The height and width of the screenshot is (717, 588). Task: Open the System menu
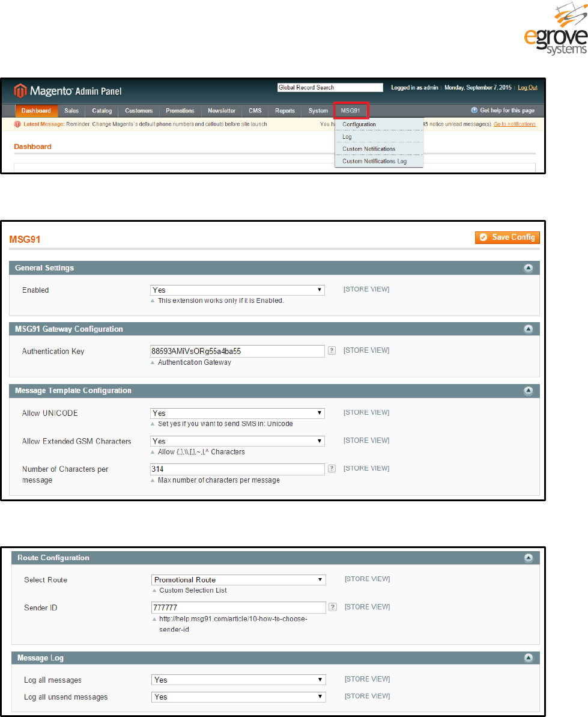(318, 111)
